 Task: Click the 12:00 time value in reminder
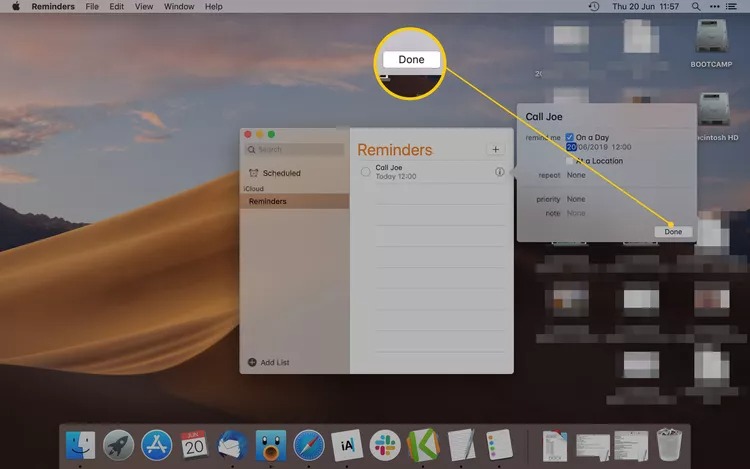(x=621, y=147)
